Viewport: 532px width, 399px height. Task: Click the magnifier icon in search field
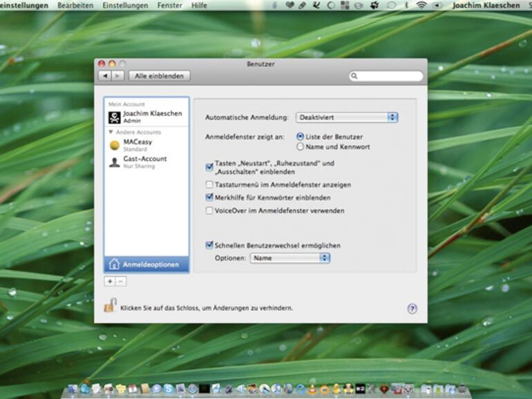(x=354, y=76)
